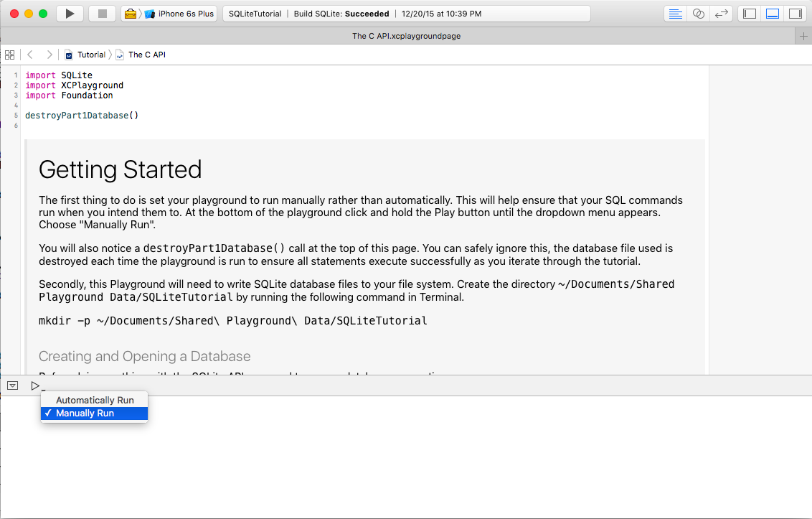Select "Manually Run" from the menu
812x519 pixels.
85,413
